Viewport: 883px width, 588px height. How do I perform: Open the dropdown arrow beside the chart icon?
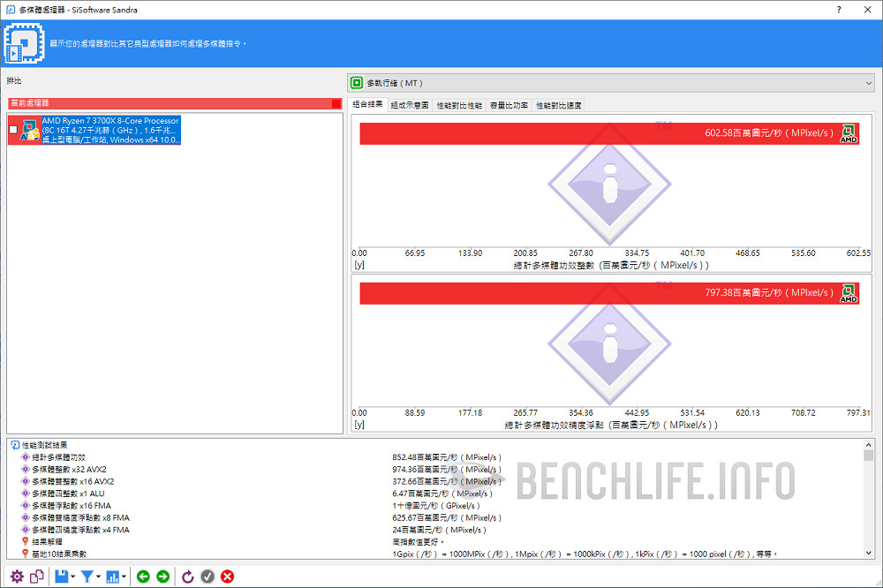pos(125,577)
